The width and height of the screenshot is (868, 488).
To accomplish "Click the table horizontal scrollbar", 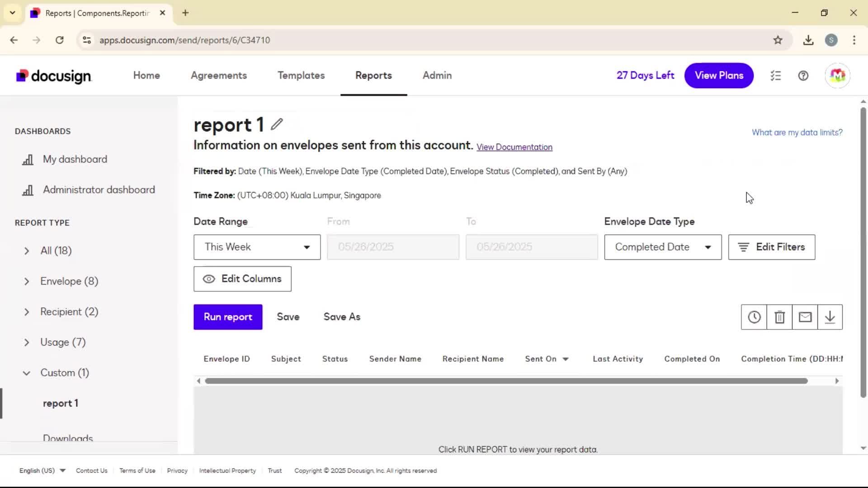I will coord(506,381).
